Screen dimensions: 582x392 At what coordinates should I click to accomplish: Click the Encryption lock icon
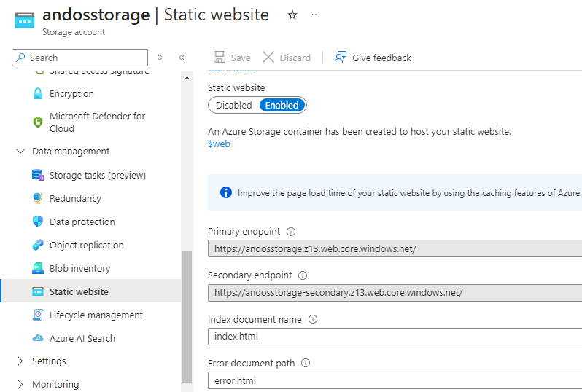click(x=38, y=93)
